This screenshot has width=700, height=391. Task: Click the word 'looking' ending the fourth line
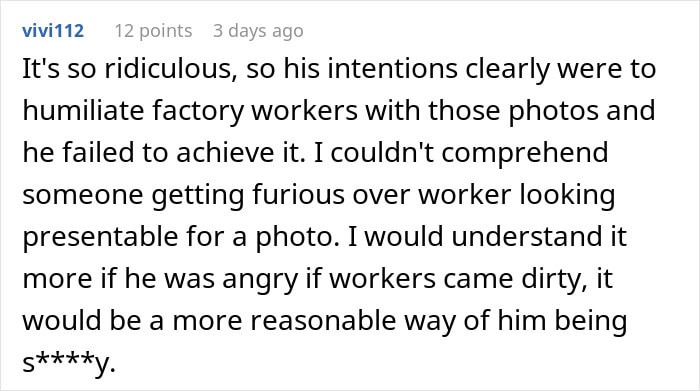coord(567,196)
